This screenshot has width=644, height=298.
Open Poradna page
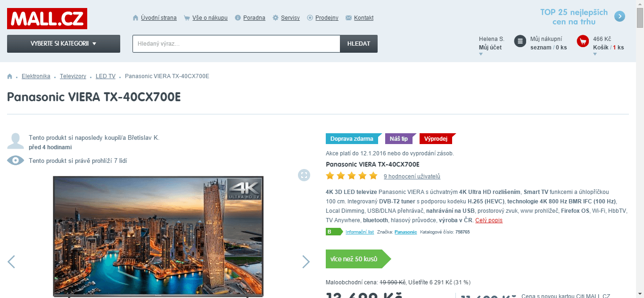coord(254,18)
